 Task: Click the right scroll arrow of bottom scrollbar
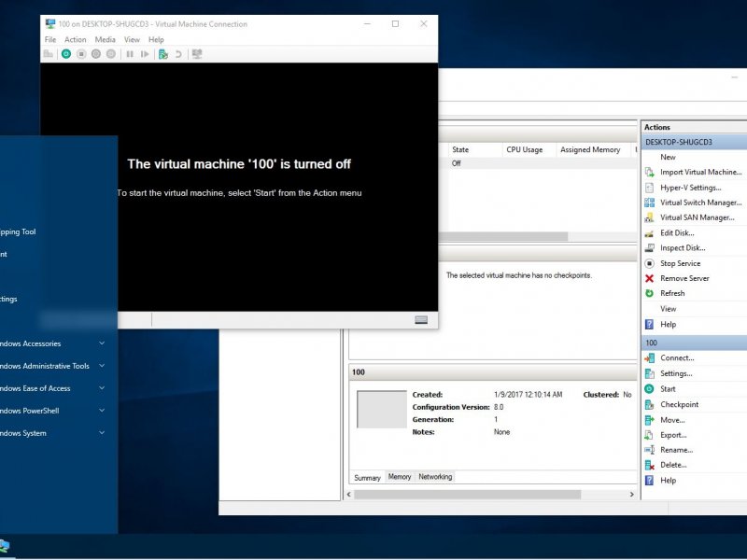click(632, 495)
